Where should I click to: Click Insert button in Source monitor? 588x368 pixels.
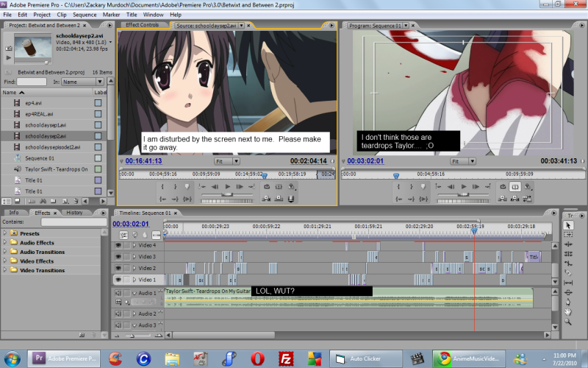pyautogui.click(x=266, y=198)
